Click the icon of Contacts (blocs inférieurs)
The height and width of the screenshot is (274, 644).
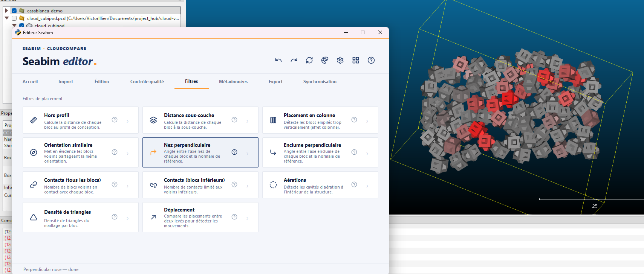[153, 185]
